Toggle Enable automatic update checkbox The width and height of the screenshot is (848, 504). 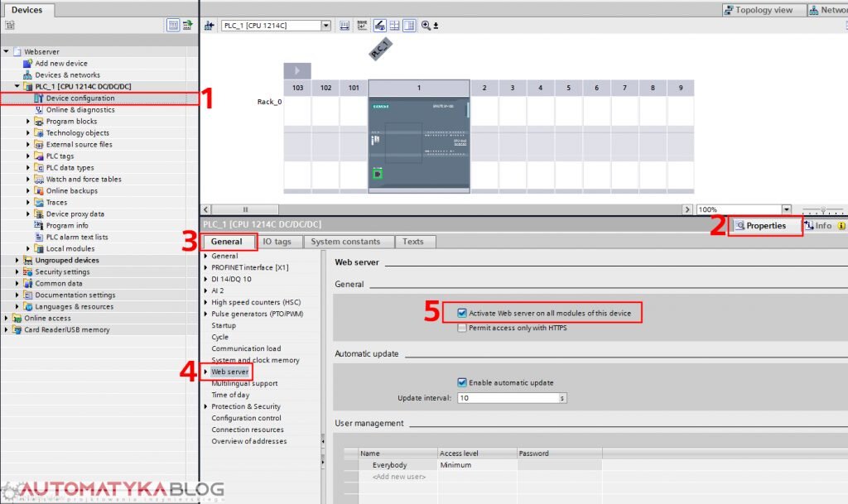462,382
